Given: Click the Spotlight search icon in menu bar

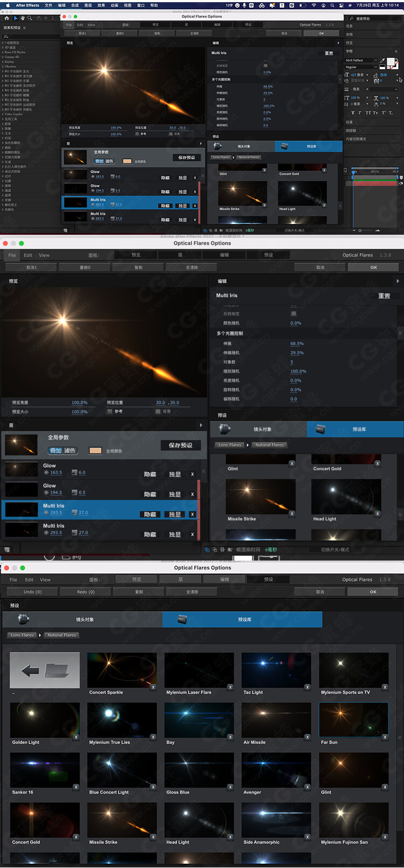Looking at the screenshot, I should pos(333,5).
